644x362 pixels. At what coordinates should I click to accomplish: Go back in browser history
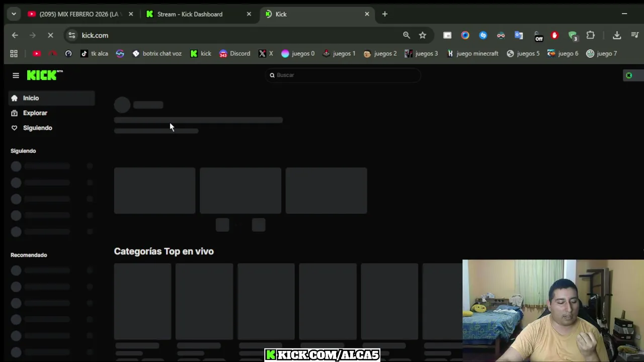point(15,35)
